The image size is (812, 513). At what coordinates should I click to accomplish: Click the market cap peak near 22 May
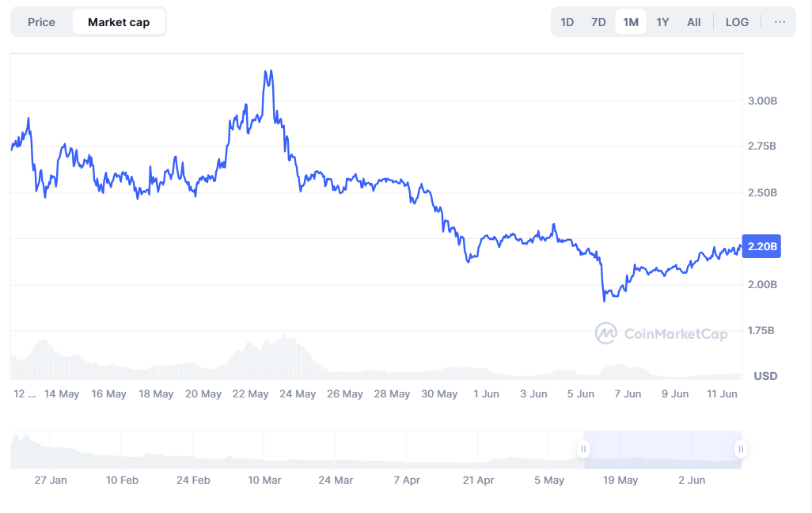(271, 71)
